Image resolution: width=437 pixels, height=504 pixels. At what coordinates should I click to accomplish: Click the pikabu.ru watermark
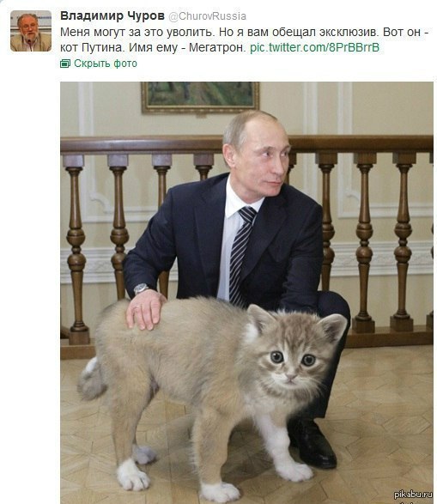[x=413, y=494]
